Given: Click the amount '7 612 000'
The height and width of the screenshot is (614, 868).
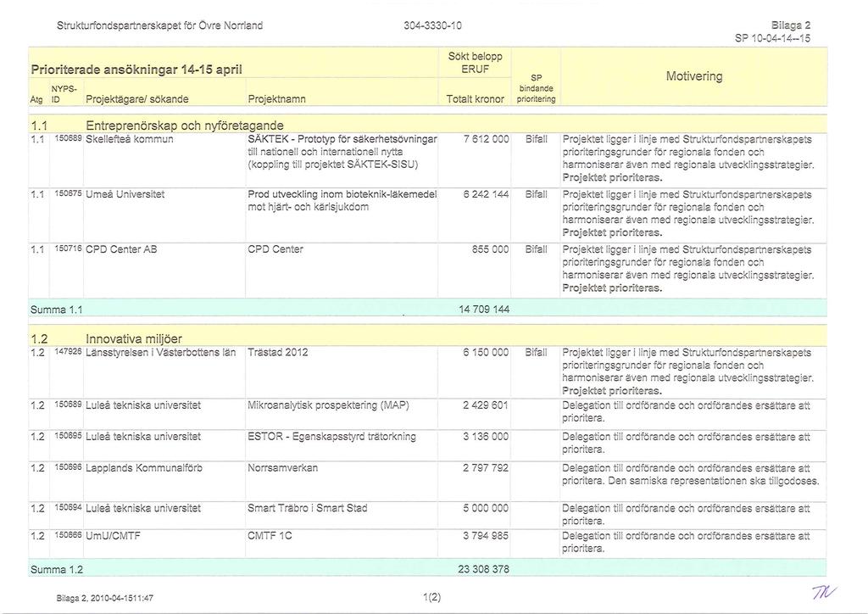Looking at the screenshot, I should click(486, 140).
